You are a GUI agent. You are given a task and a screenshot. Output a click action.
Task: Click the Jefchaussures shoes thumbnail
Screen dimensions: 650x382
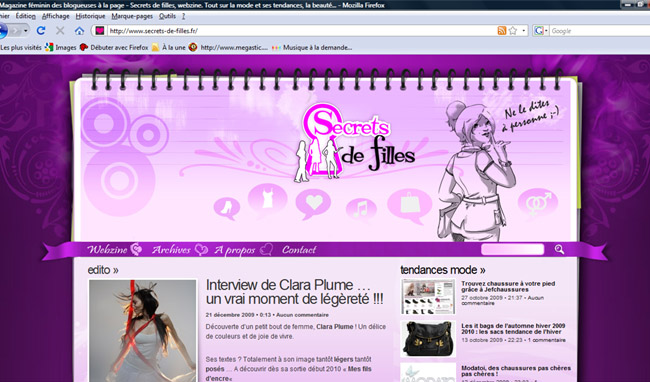coord(428,297)
